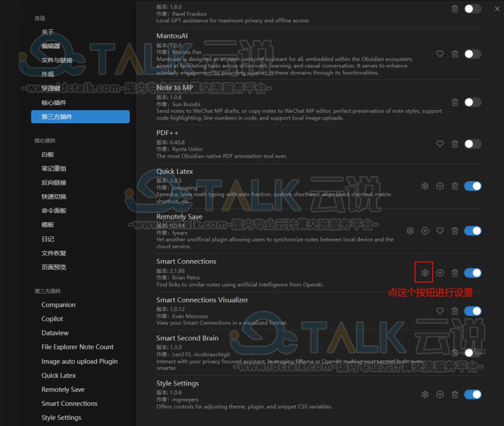
Task: Uninstall Smart Second Brain trash icon
Action: click(x=455, y=353)
